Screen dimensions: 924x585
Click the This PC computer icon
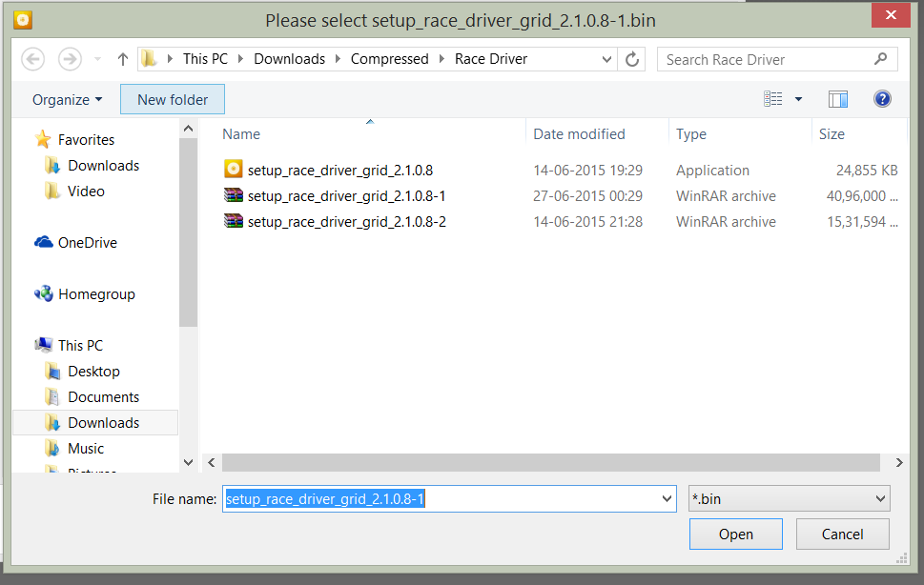point(44,344)
